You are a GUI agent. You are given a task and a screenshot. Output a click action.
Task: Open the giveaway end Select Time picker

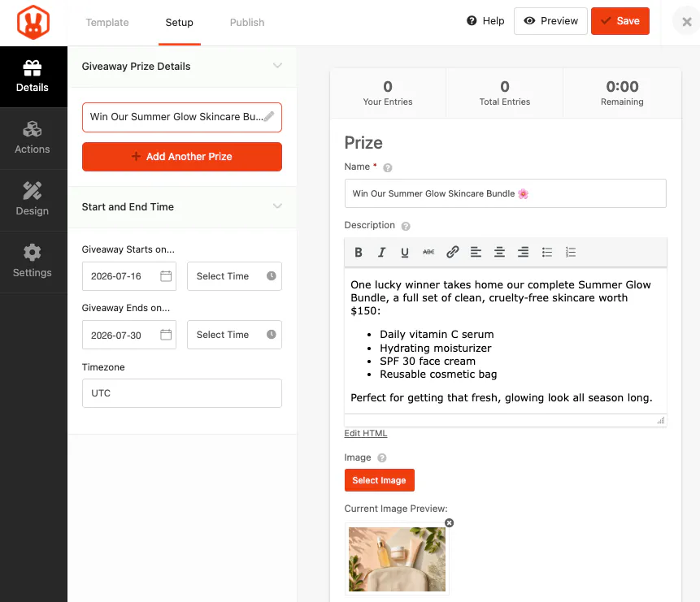[x=234, y=335]
